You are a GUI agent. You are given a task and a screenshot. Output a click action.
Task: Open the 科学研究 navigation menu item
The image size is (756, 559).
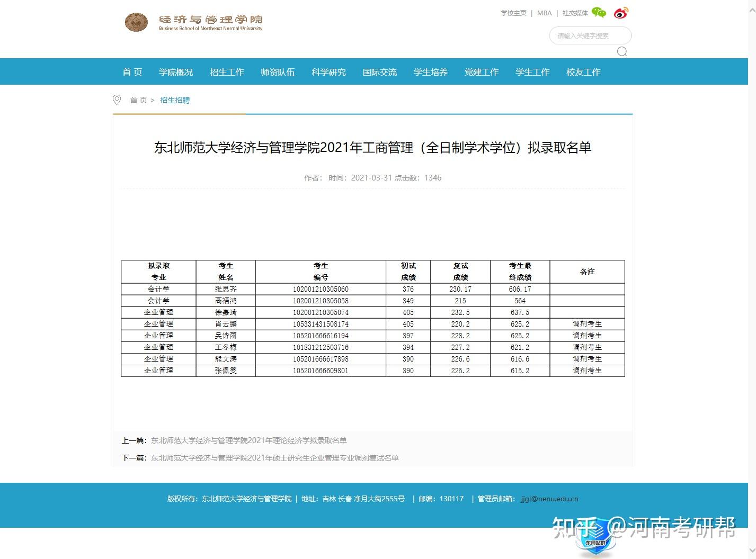(x=328, y=72)
